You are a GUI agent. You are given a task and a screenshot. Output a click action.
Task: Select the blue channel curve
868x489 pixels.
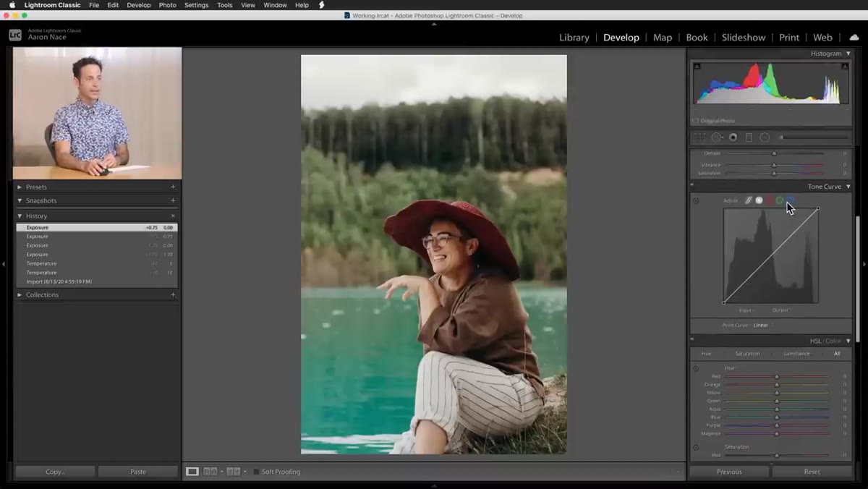(790, 200)
